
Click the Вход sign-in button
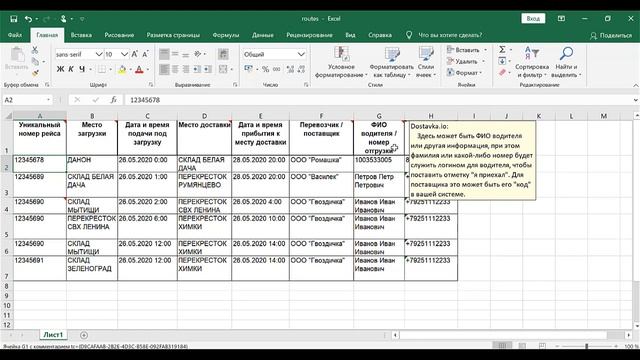[x=533, y=19]
